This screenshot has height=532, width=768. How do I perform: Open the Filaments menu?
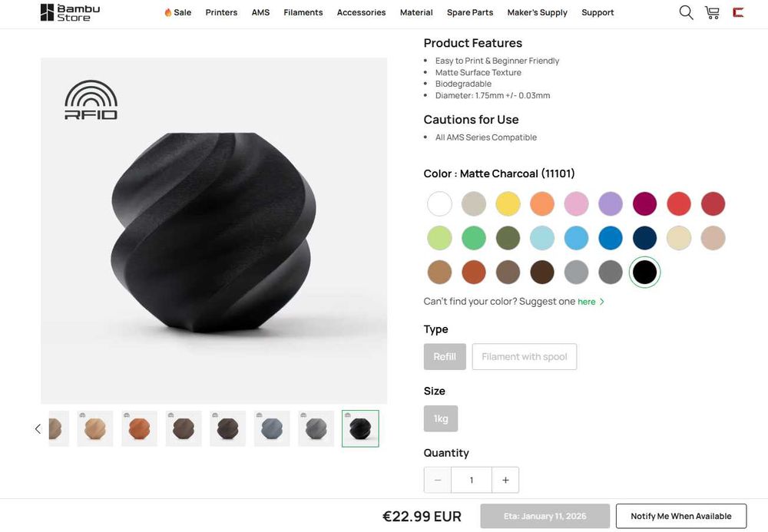tap(303, 12)
